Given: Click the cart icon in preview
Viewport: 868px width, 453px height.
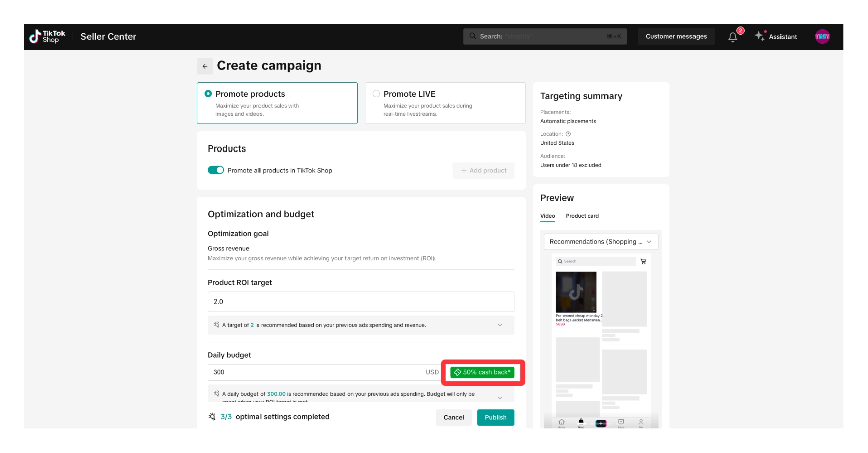Looking at the screenshot, I should [x=643, y=261].
